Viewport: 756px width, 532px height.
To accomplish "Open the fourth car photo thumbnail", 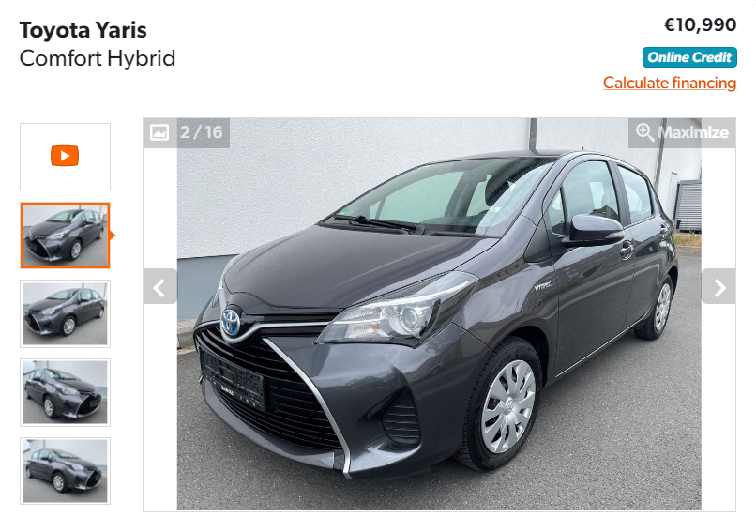I will click(x=65, y=471).
